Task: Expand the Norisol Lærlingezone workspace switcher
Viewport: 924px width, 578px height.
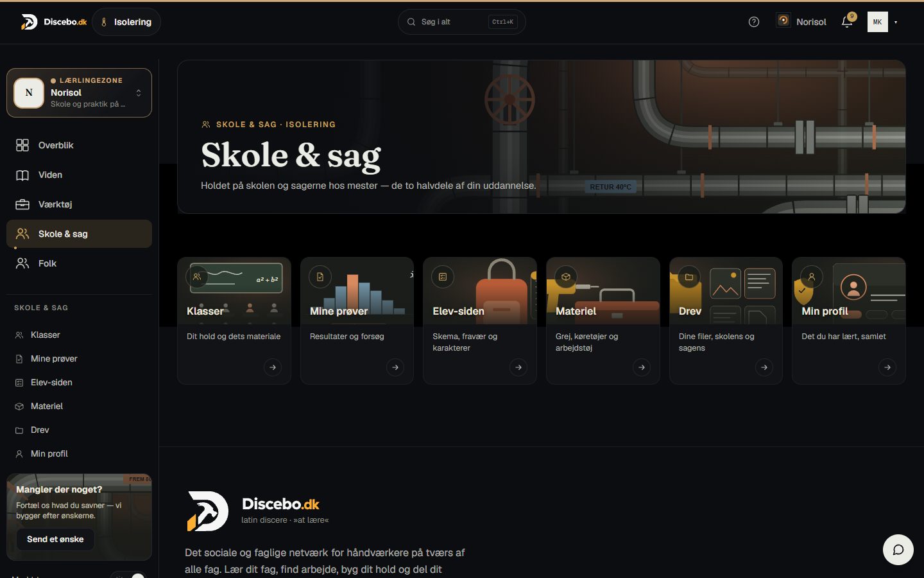Action: pyautogui.click(x=79, y=92)
